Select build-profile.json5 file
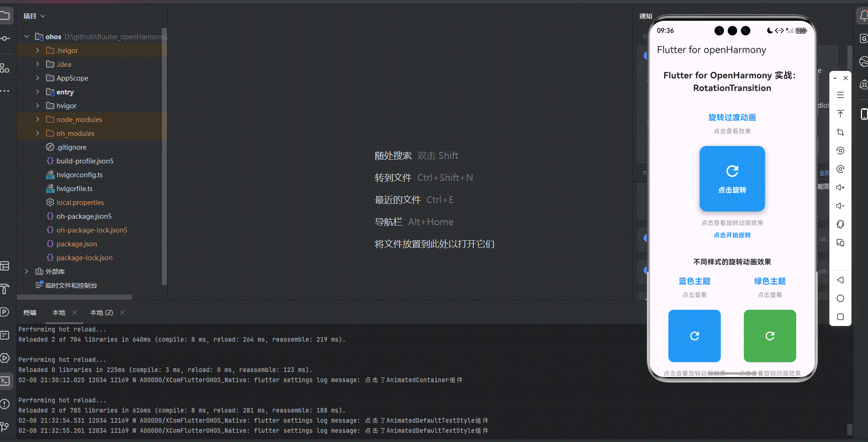This screenshot has height=442, width=868. 85,161
